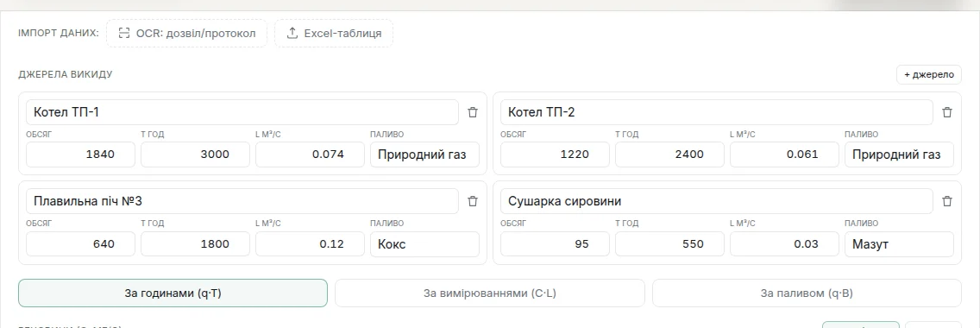Click the T год value 2400
Viewport: 980px width, 328px height.
(670, 155)
